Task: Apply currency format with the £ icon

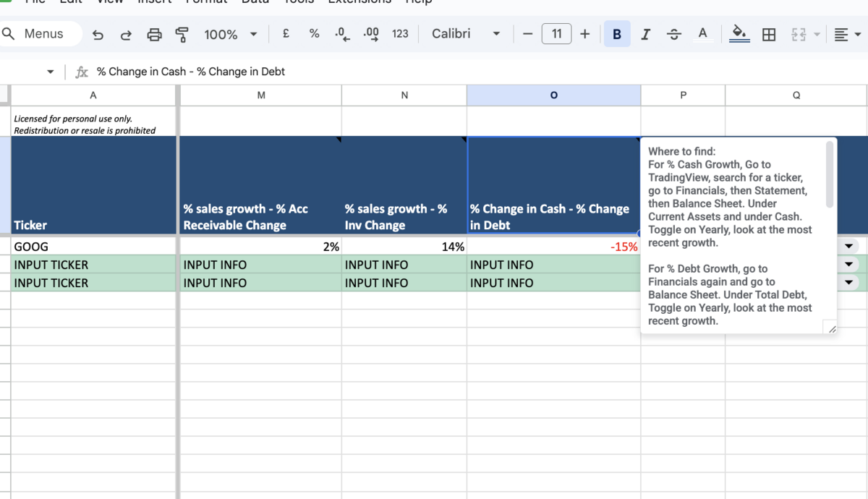Action: coord(286,34)
